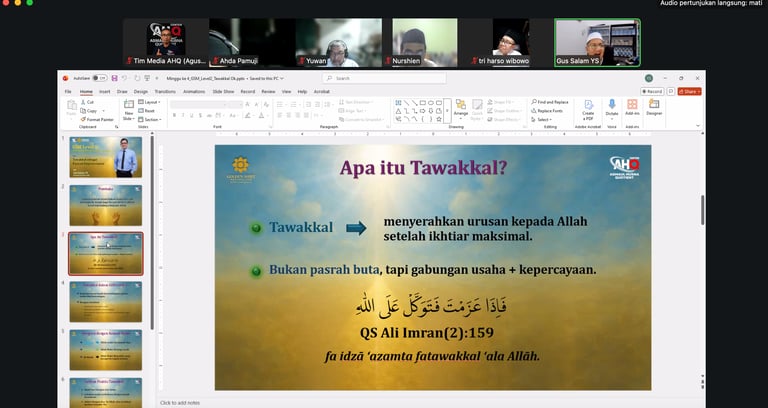Screen dimensions: 768x408
Task: Open the Arrange menu
Action: (461, 108)
